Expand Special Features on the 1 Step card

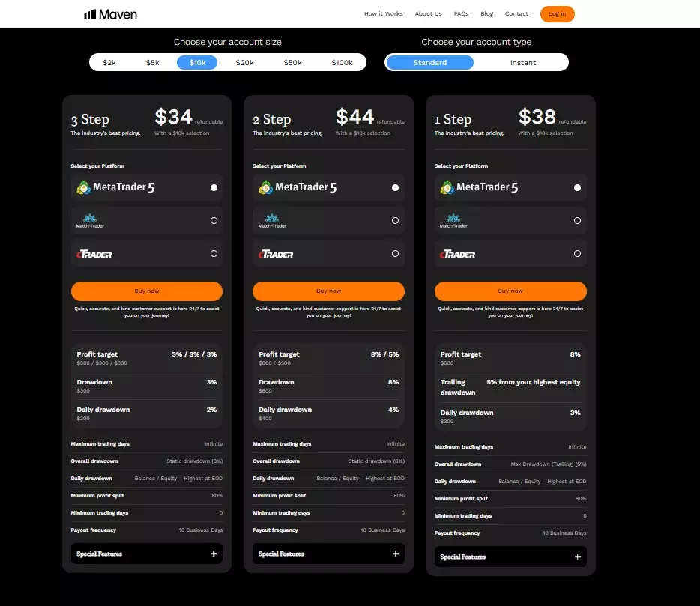point(510,557)
